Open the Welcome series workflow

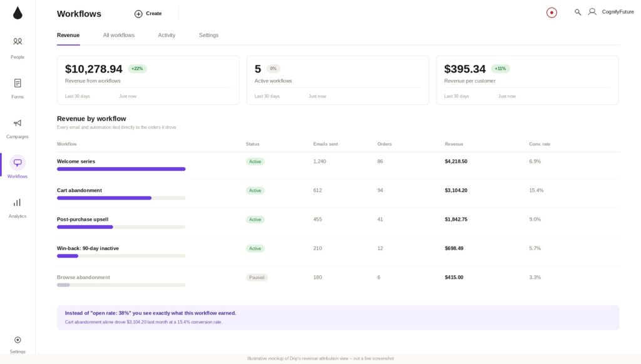76,161
